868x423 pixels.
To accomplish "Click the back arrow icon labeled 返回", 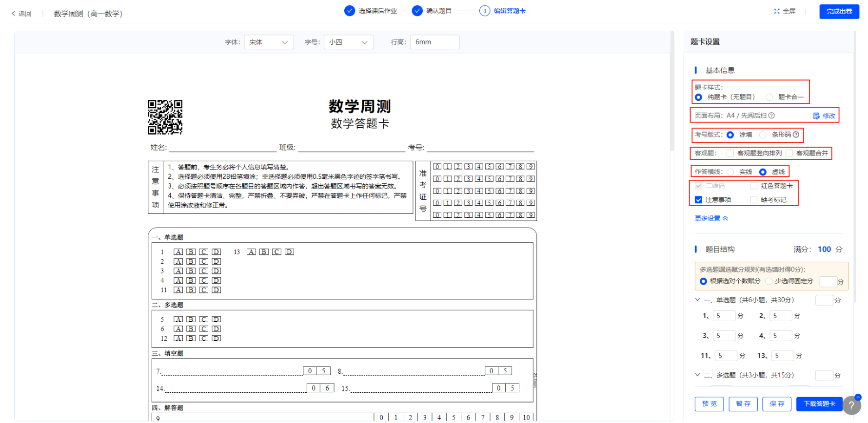I will click(x=14, y=14).
